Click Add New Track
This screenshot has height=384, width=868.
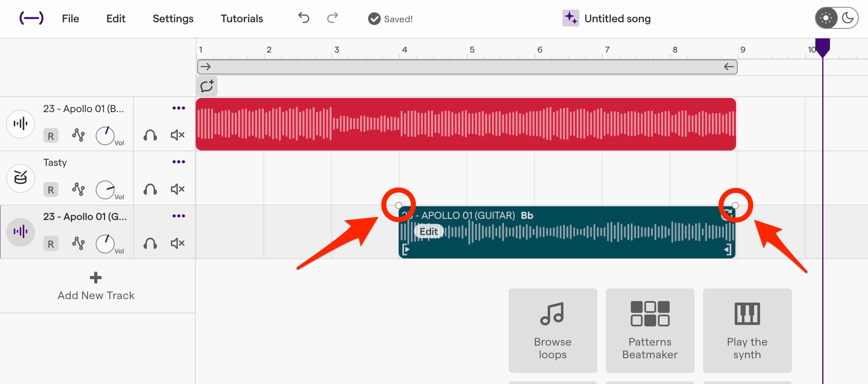(x=96, y=286)
